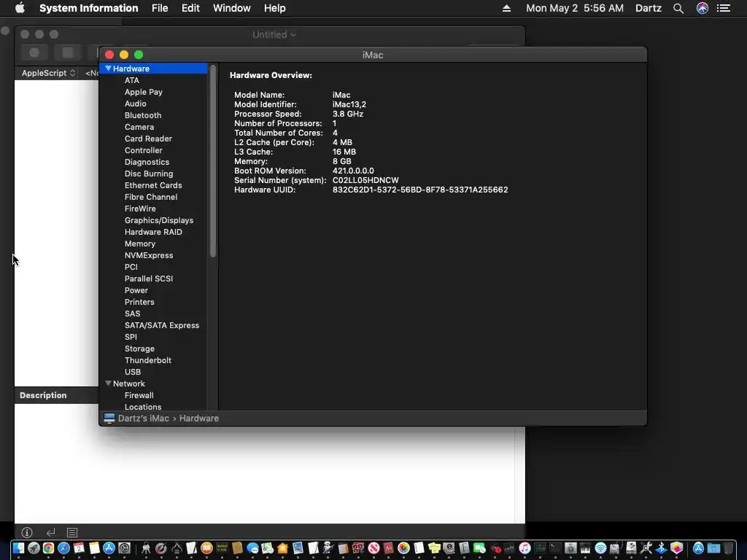Select Bluetooth in the sidebar
The height and width of the screenshot is (560, 747).
(x=143, y=115)
